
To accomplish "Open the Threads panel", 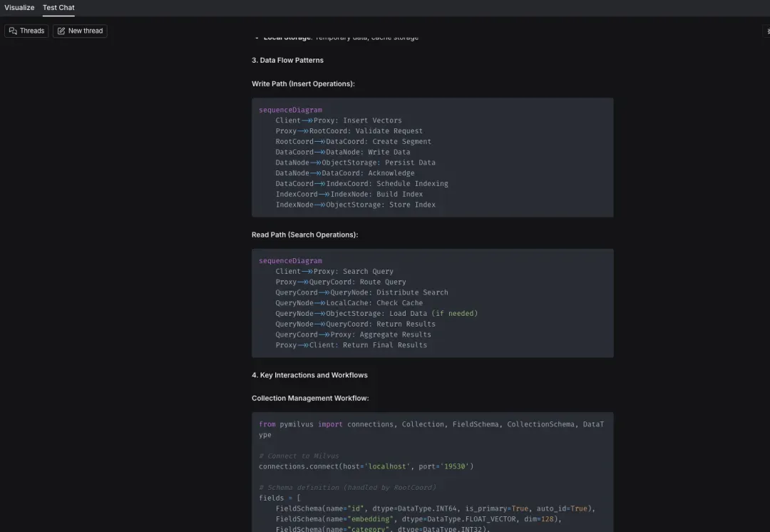I will tap(26, 31).
